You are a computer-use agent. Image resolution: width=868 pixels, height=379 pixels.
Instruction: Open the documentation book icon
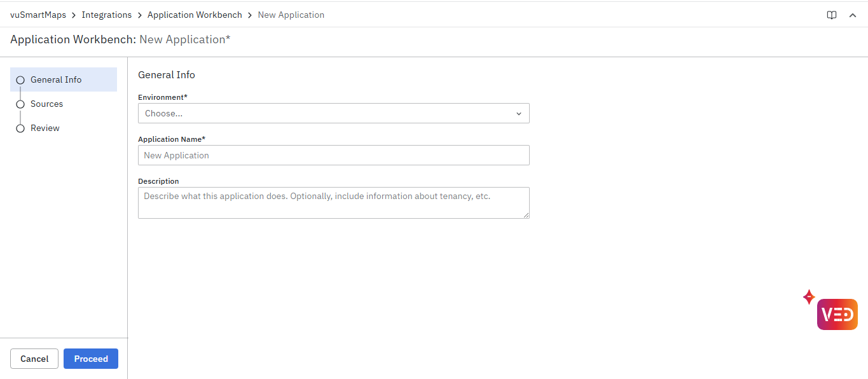(x=831, y=15)
